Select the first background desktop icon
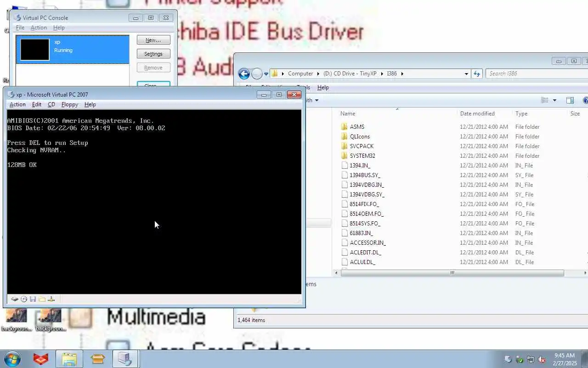This screenshot has width=588, height=368. (x=16, y=320)
